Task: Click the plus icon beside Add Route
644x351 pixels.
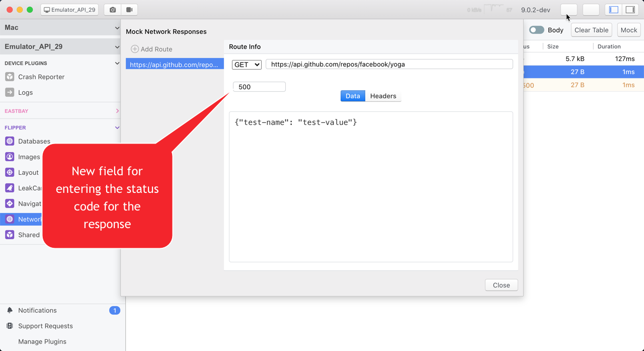Action: (135, 49)
